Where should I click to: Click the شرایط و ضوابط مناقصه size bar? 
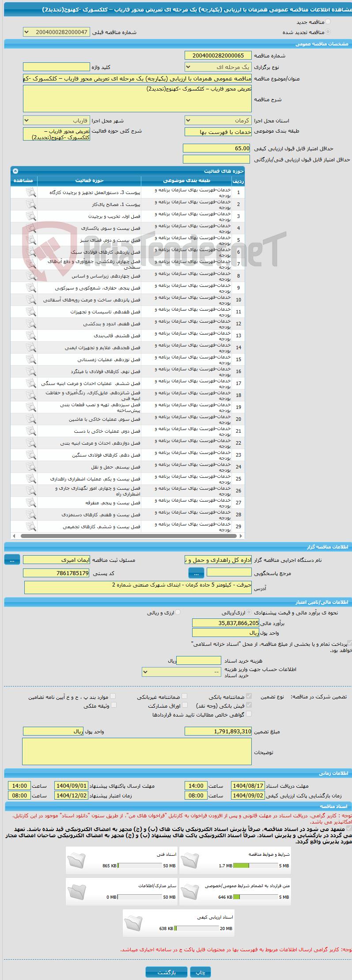[255, 866]
